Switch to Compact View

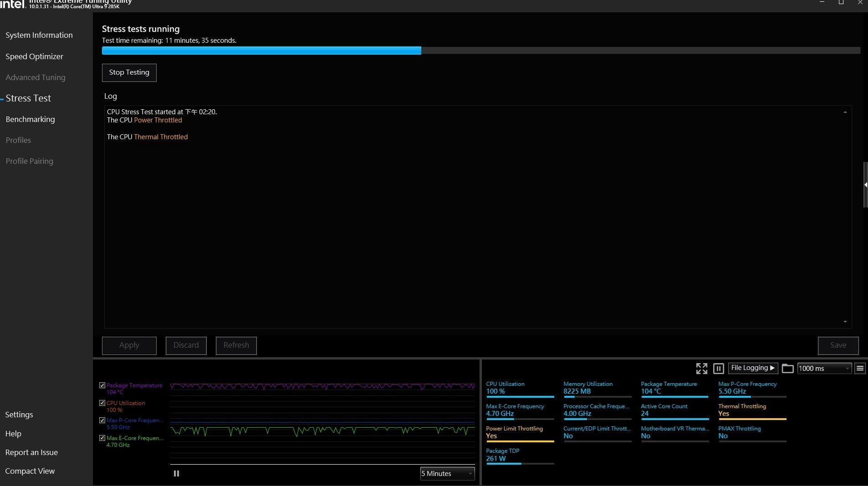pos(30,471)
